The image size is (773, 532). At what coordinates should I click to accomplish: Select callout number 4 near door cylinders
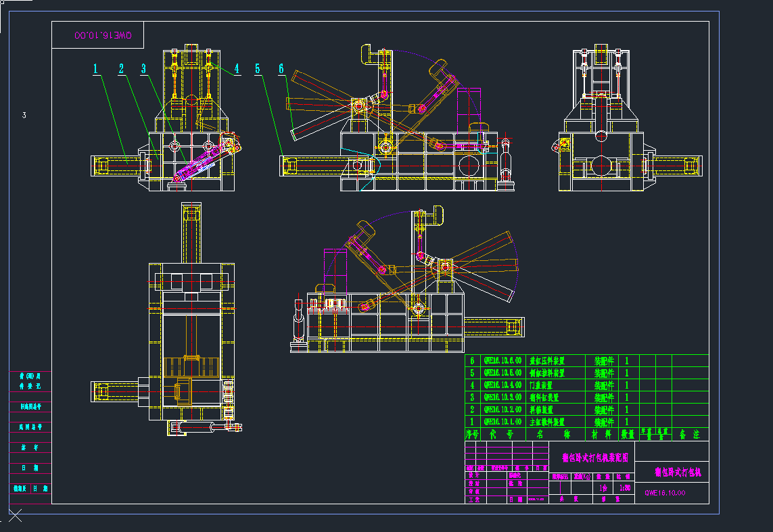[237, 68]
